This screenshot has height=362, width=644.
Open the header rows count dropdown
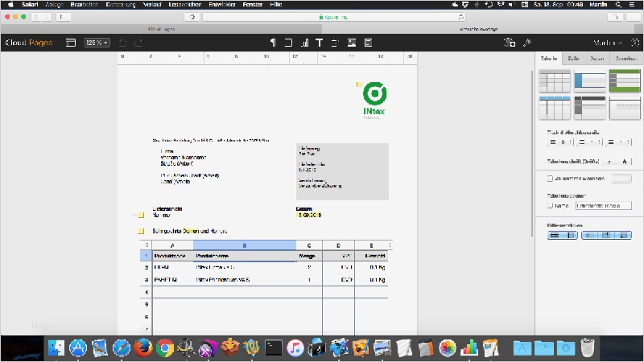pyautogui.click(x=559, y=142)
